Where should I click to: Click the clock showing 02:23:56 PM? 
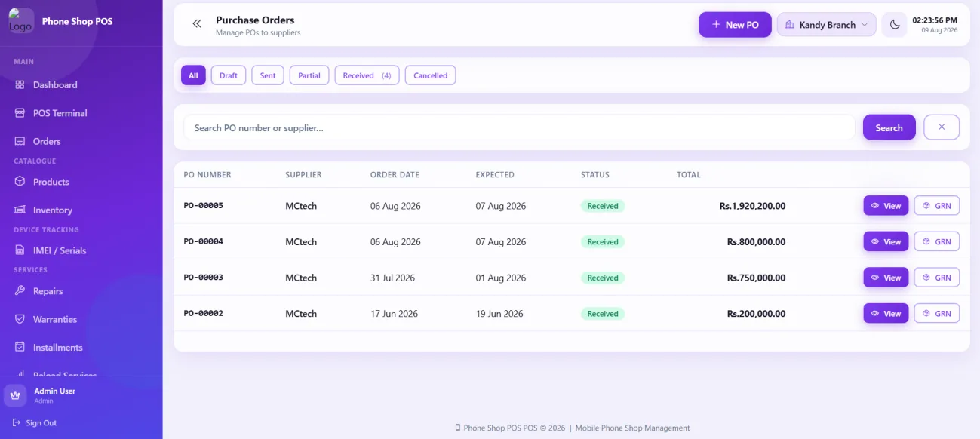pyautogui.click(x=935, y=20)
